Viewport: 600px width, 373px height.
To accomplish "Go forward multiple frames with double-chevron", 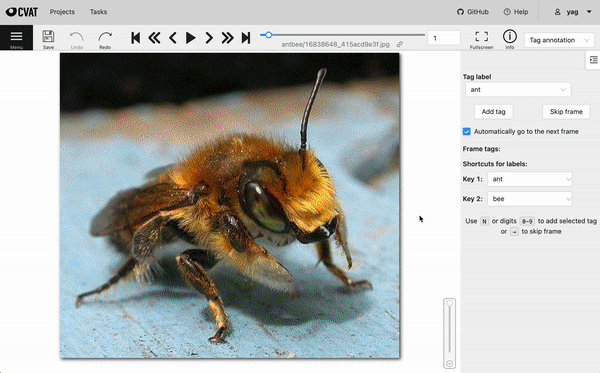I will (227, 38).
